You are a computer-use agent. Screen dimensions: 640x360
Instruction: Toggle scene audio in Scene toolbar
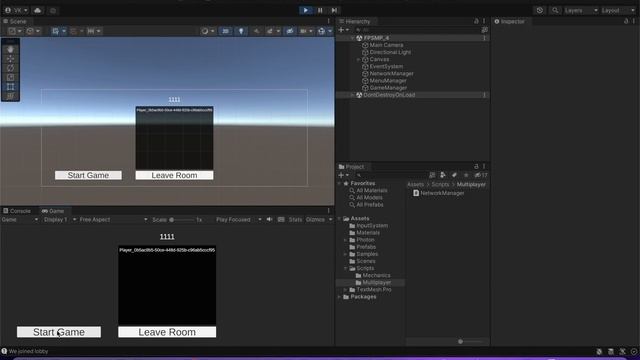point(256,31)
